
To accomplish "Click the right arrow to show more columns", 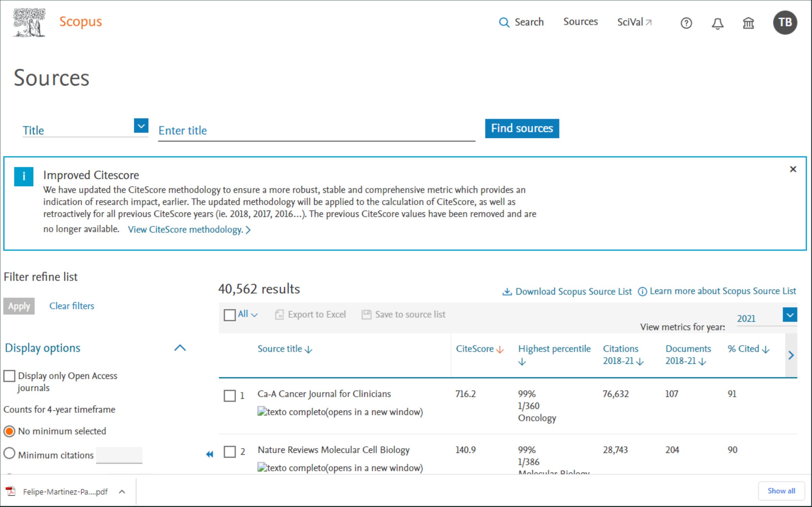I will pos(791,355).
